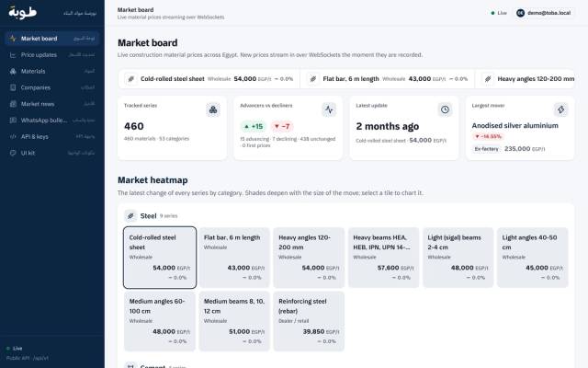This screenshot has height=368, width=588.
Task: Open the demo@toba.local account menu
Action: [x=543, y=13]
